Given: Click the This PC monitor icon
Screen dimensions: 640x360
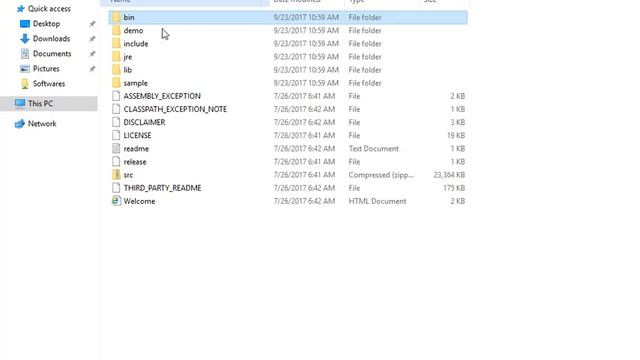Looking at the screenshot, I should pos(20,103).
